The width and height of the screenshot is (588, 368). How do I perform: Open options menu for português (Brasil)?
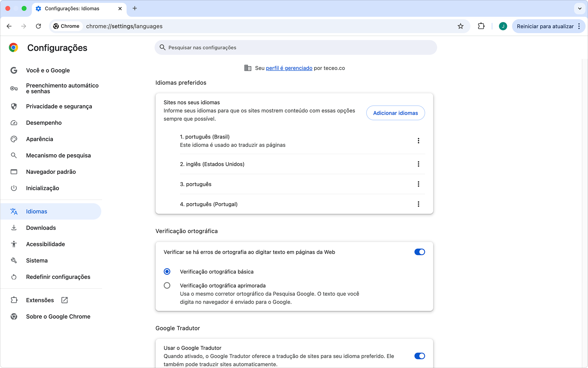pos(418,141)
